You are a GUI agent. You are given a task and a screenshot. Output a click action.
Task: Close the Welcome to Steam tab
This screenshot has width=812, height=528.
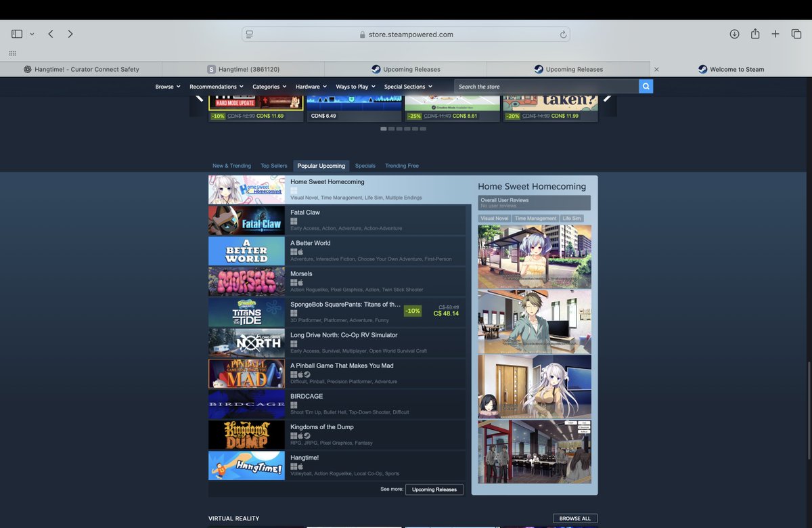[x=656, y=69]
